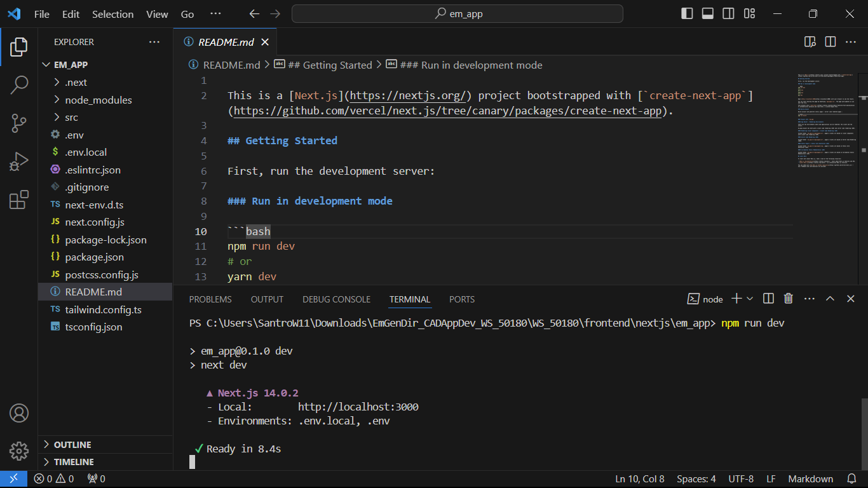Screen dimensions: 868x488
Task: Close the README.md editor tab
Action: coord(265,42)
